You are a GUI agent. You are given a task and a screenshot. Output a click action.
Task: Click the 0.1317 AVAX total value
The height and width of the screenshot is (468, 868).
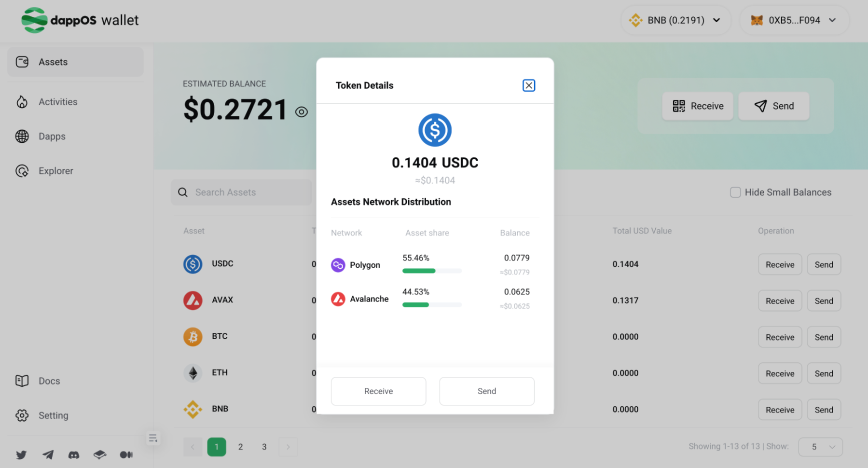[x=625, y=300]
